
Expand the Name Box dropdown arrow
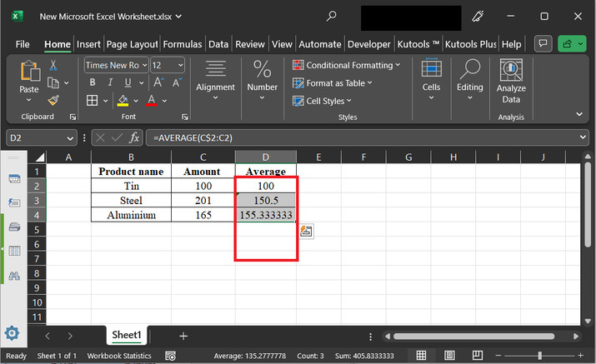[x=70, y=138]
